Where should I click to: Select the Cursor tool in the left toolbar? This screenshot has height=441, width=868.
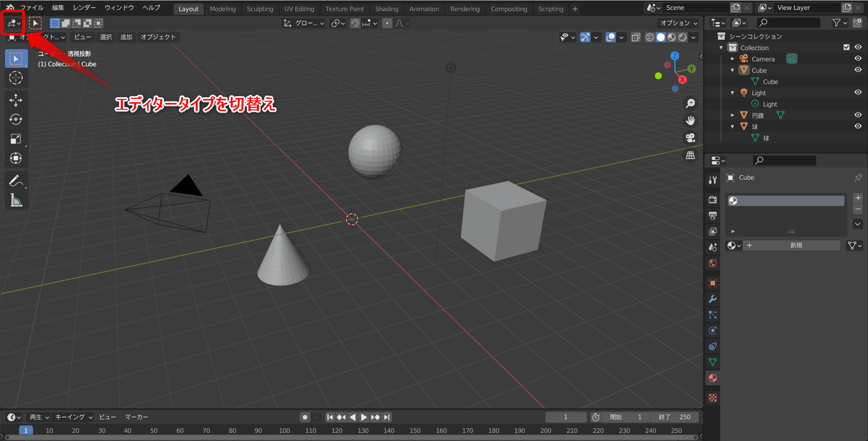[16, 78]
